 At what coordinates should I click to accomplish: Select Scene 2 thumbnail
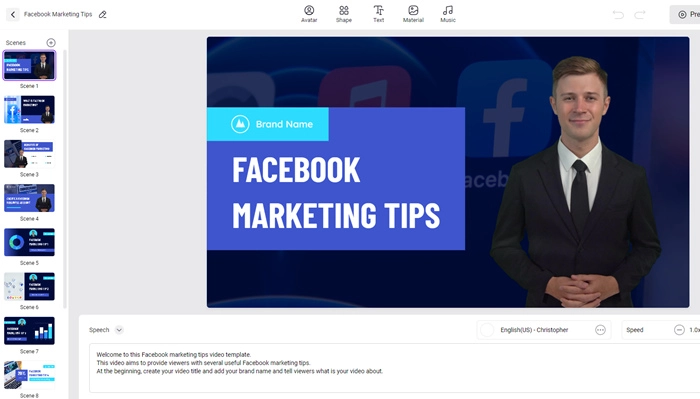tap(29, 109)
